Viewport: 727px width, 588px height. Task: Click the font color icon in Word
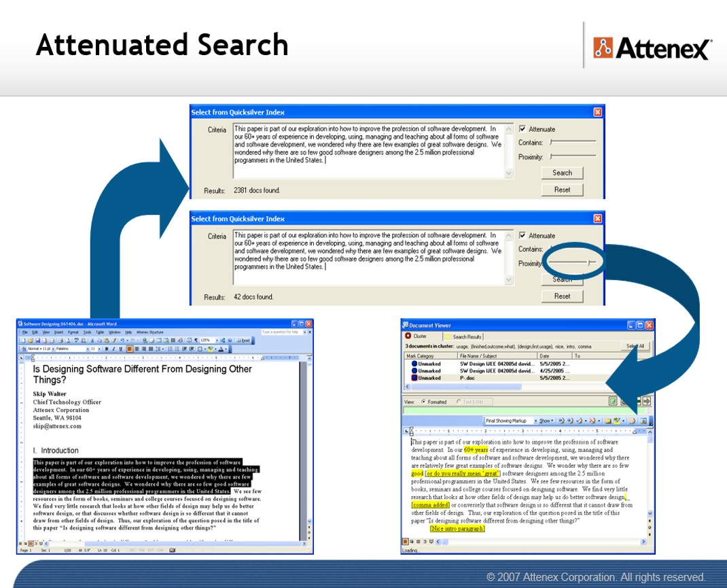(221, 349)
